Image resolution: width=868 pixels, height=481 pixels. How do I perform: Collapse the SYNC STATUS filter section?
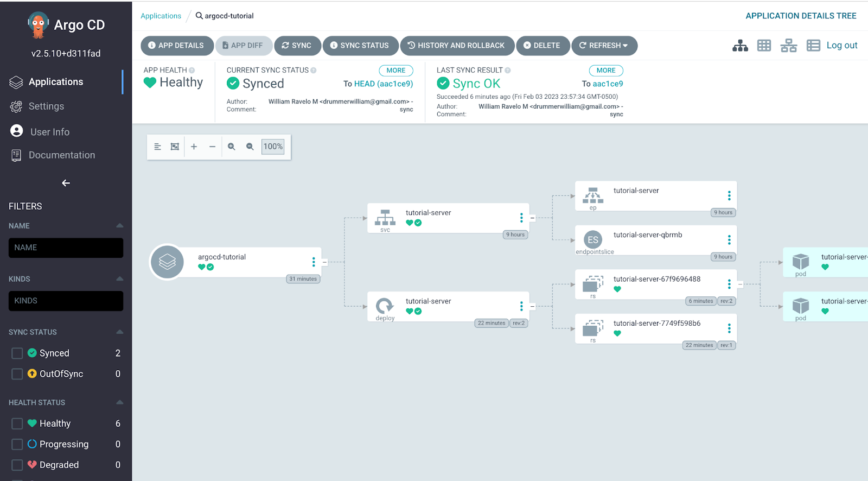point(120,332)
